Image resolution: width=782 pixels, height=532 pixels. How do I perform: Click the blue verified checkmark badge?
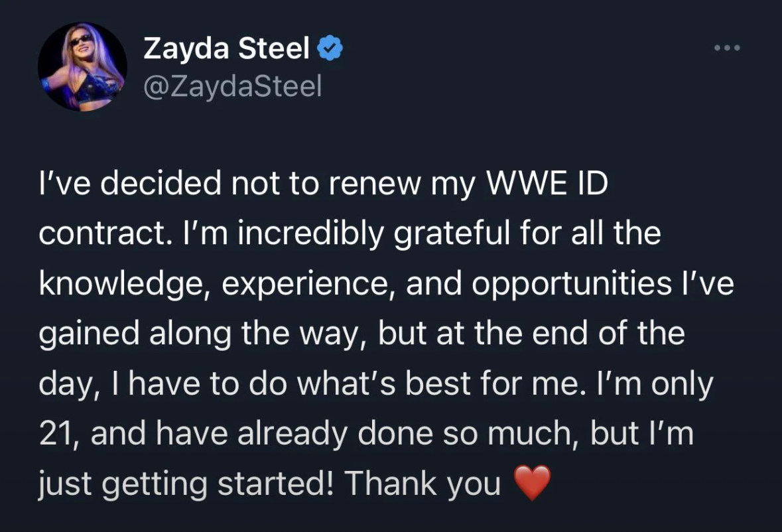click(x=330, y=48)
